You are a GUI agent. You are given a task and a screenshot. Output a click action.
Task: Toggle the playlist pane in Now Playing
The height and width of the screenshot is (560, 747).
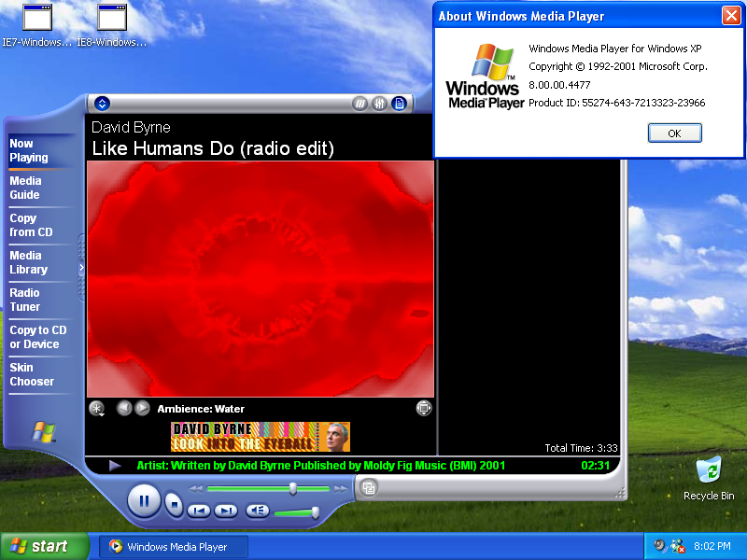pyautogui.click(x=400, y=104)
